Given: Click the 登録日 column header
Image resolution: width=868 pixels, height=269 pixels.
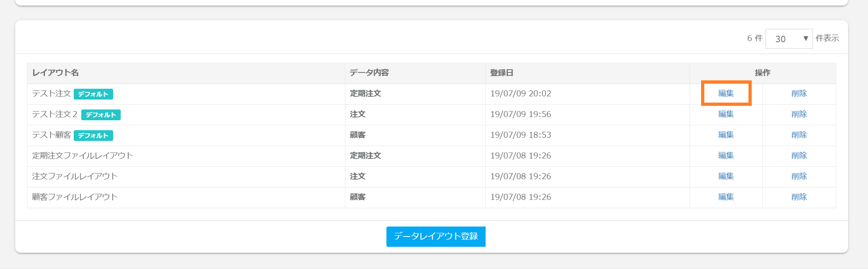Looking at the screenshot, I should (501, 73).
